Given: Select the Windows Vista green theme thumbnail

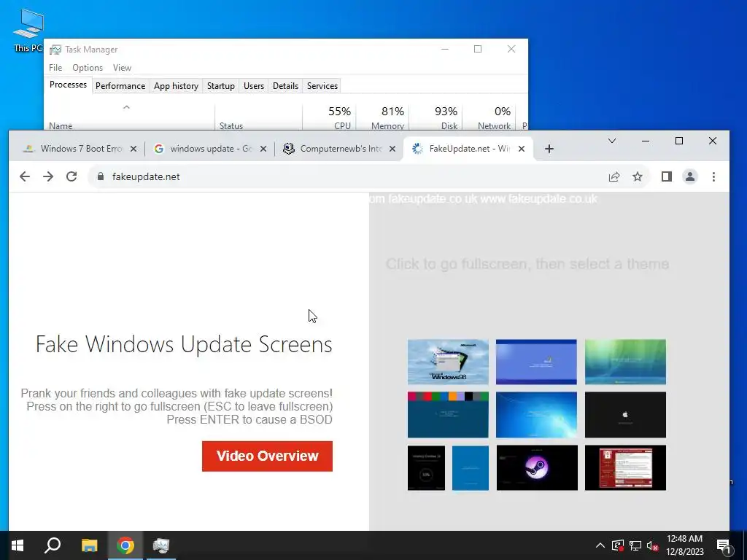Looking at the screenshot, I should 625,362.
